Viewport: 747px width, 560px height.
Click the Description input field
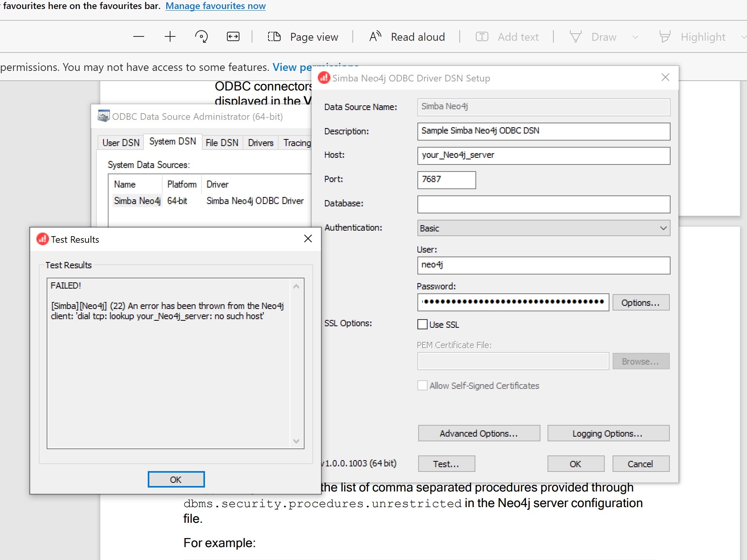[544, 131]
